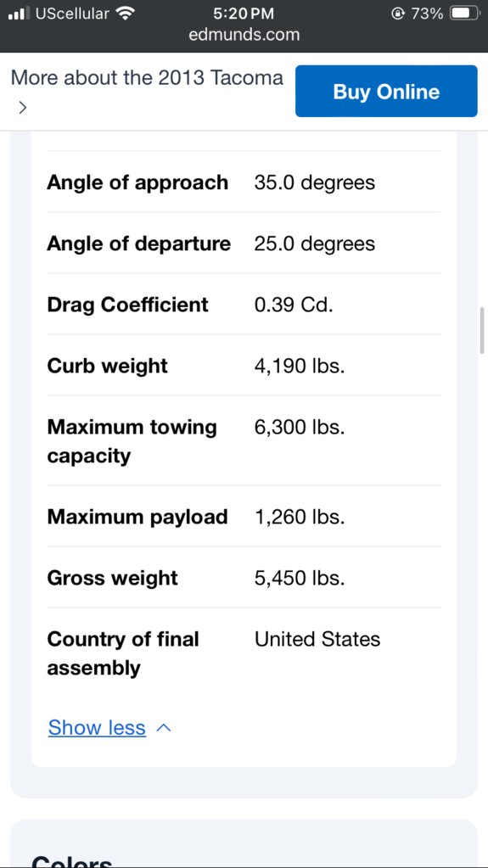Select the Maximum payload label

137,517
